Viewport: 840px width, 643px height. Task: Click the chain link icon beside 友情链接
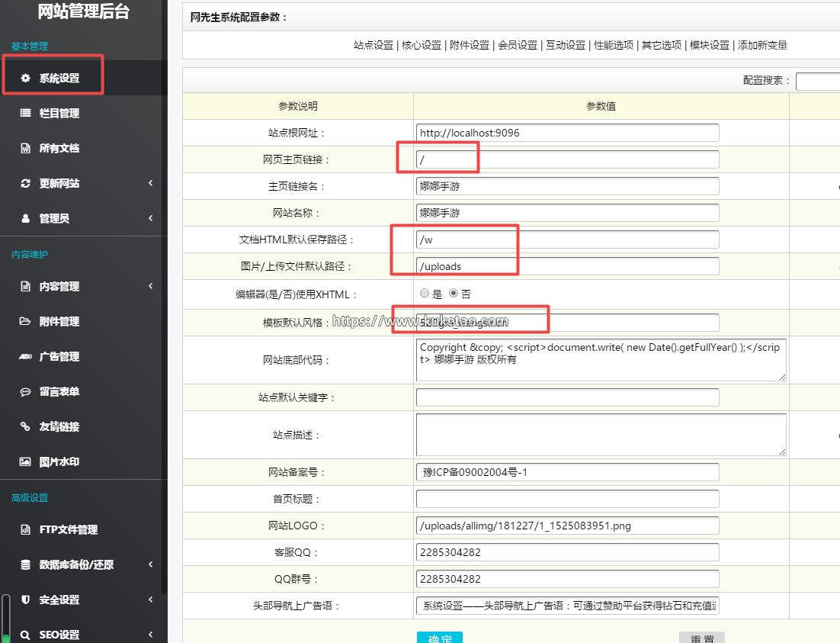point(25,426)
